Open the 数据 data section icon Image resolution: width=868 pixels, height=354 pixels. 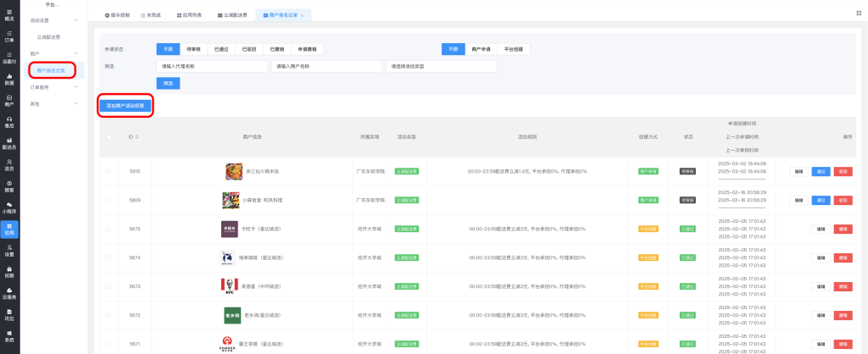pos(9,79)
